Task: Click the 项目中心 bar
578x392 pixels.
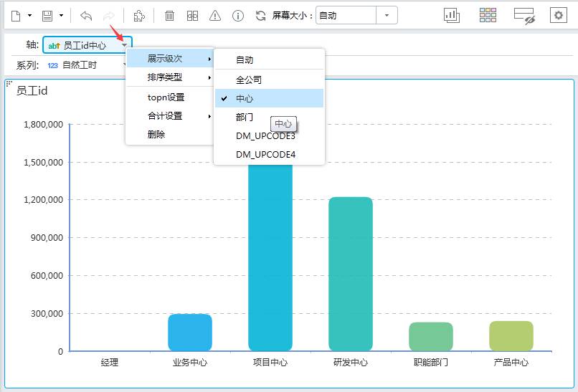Action: 270,258
